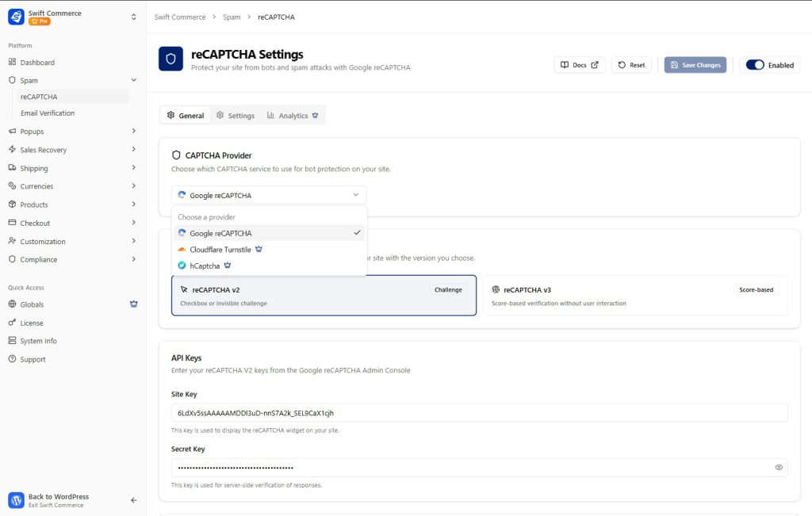Close the Google reCAPTCHA provider dropdown

(x=269, y=195)
